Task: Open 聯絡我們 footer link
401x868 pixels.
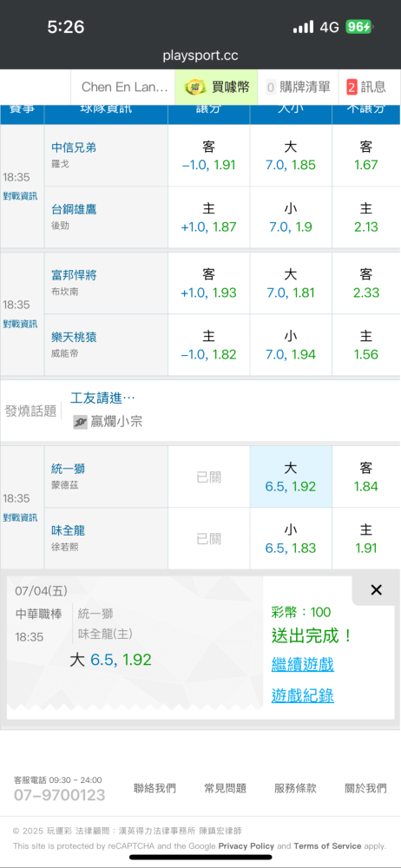Action: (154, 788)
